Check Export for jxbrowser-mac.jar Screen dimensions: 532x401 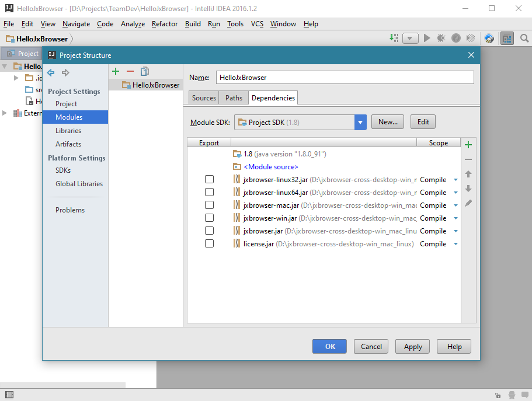209,205
